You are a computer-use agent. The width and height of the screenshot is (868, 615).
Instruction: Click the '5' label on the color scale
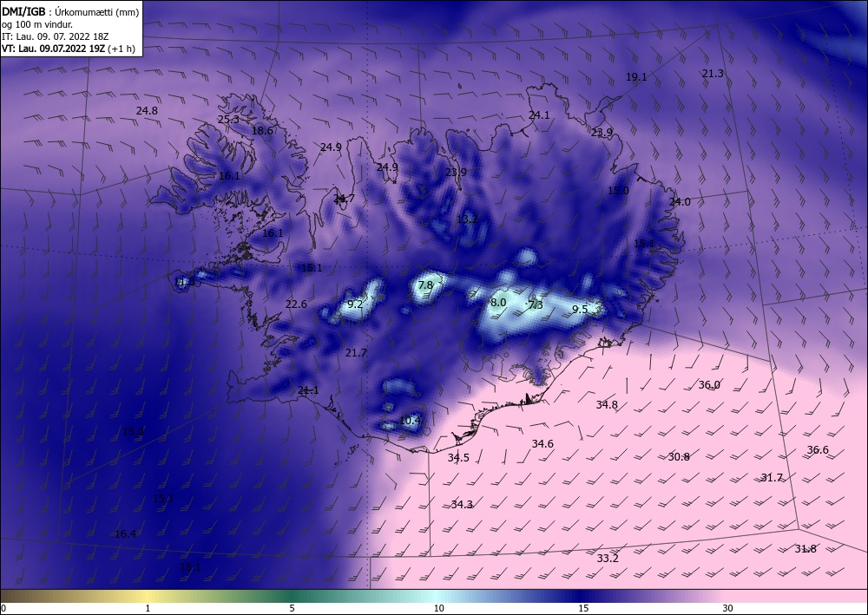pos(292,609)
